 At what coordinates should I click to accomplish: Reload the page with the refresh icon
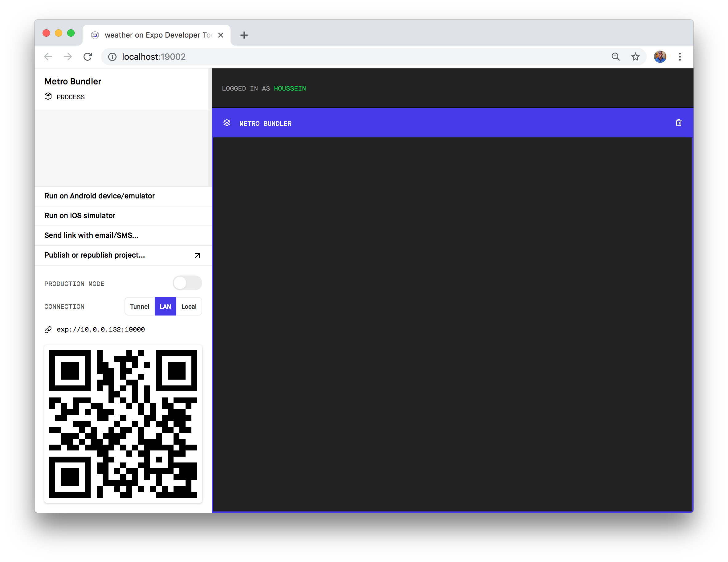point(88,57)
